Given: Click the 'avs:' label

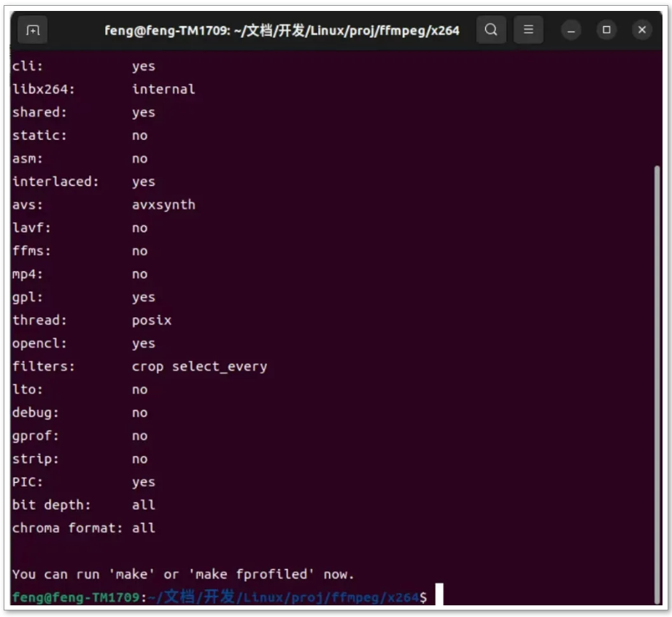Looking at the screenshot, I should pyautogui.click(x=28, y=205).
